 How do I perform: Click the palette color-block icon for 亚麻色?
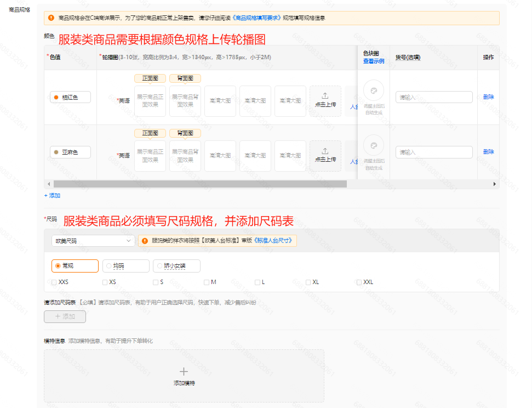coord(373,145)
